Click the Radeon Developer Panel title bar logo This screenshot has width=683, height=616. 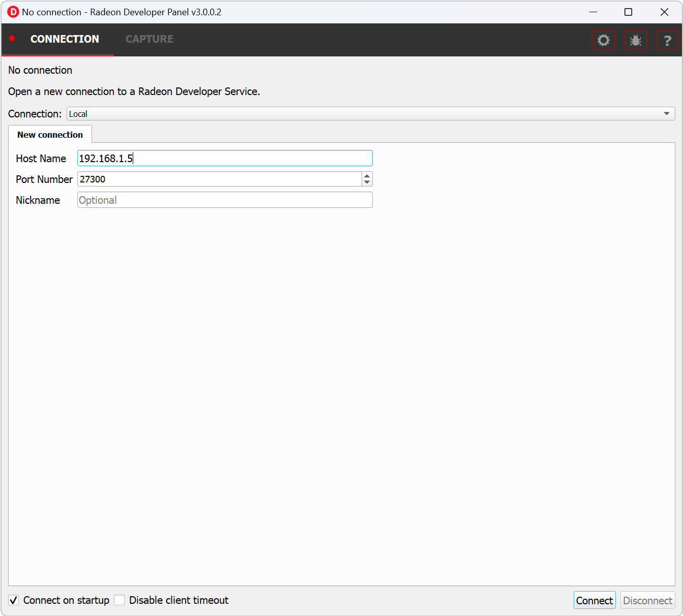13,12
